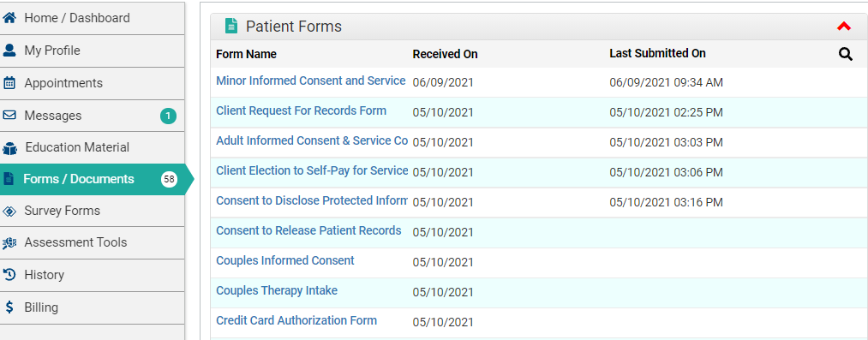The width and height of the screenshot is (868, 340).
Task: Open Client Request For Records Form
Action: pos(301,110)
